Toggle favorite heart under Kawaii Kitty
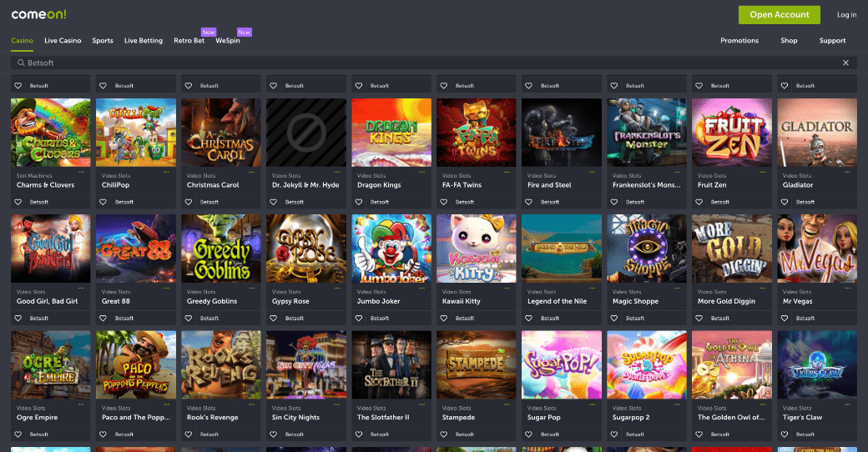The height and width of the screenshot is (452, 868). [444, 318]
